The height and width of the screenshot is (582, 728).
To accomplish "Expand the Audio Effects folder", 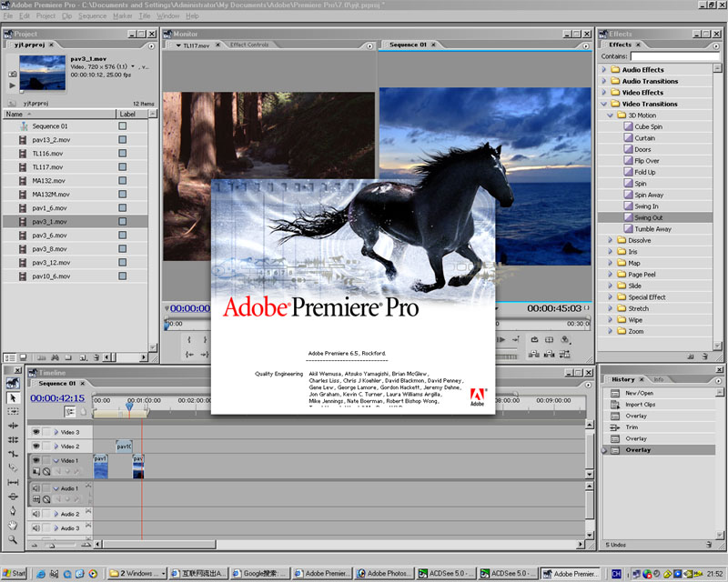I will click(x=604, y=70).
